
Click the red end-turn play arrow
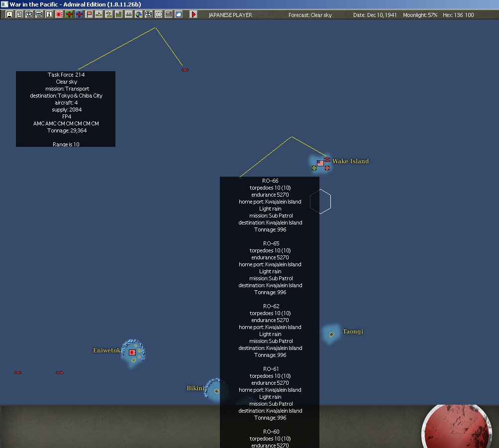pyautogui.click(x=193, y=14)
